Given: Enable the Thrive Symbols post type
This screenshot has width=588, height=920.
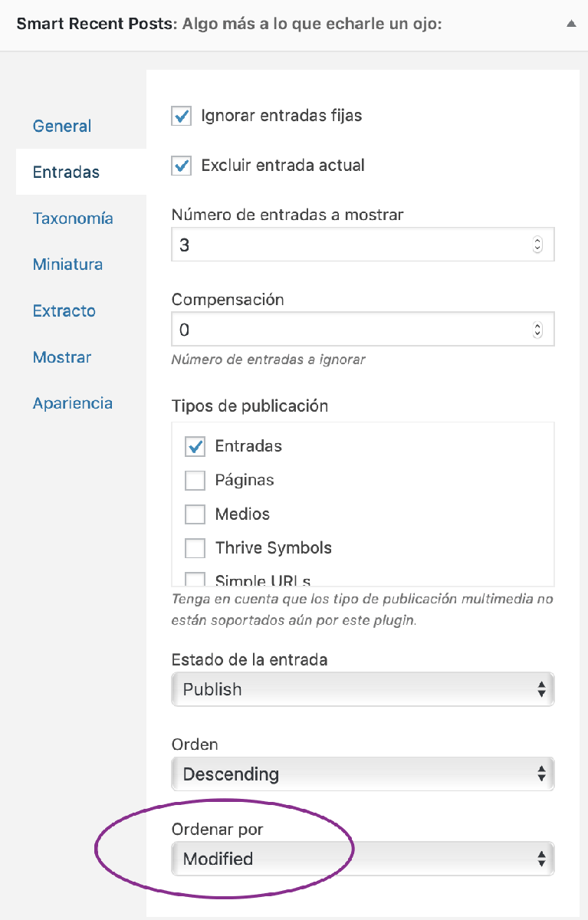Looking at the screenshot, I should click(x=195, y=548).
